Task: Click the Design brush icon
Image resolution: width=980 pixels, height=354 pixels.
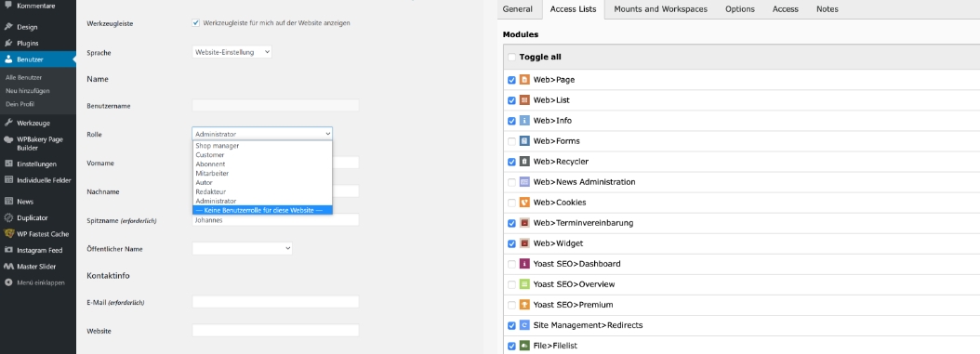Action: coord(8,27)
